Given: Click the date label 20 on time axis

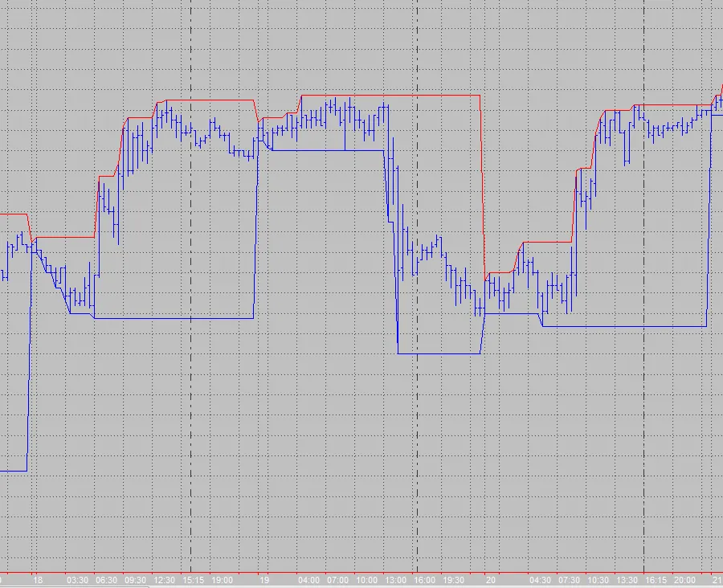Looking at the screenshot, I should point(491,580).
